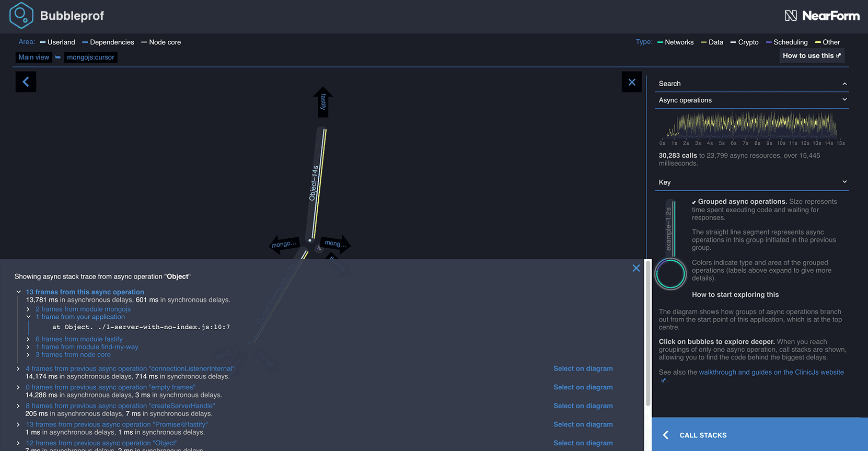The image size is (868, 451).
Task: Expand Promise@fastify previous operation frames
Action: coord(117,424)
